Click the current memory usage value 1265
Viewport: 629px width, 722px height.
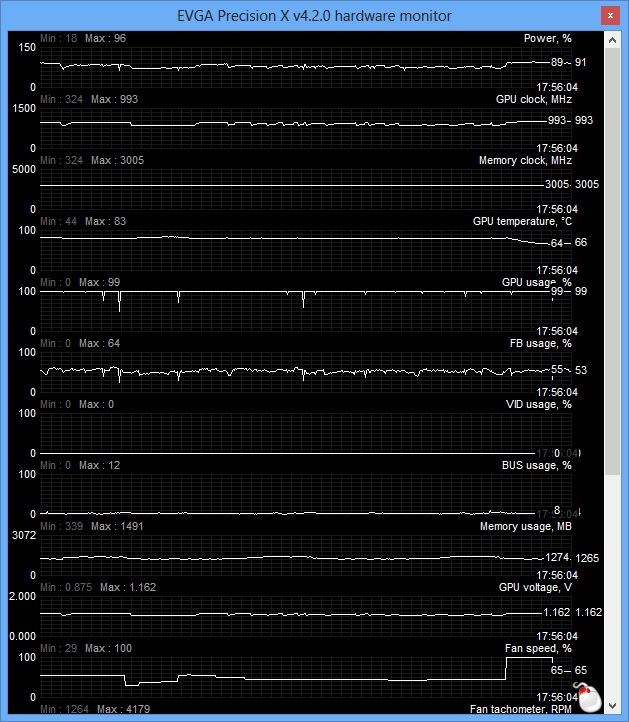(587, 558)
